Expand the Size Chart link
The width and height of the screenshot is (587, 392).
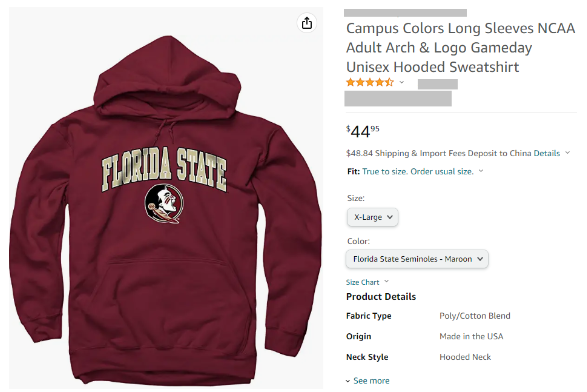[362, 282]
